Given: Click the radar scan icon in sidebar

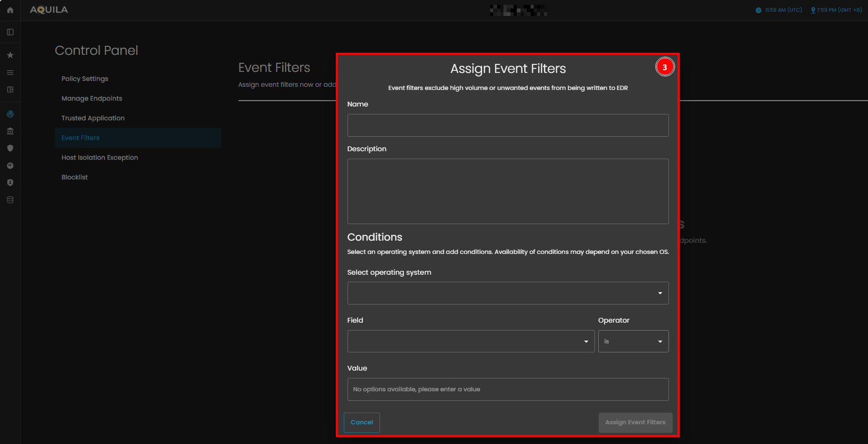Looking at the screenshot, I should coord(10,114).
